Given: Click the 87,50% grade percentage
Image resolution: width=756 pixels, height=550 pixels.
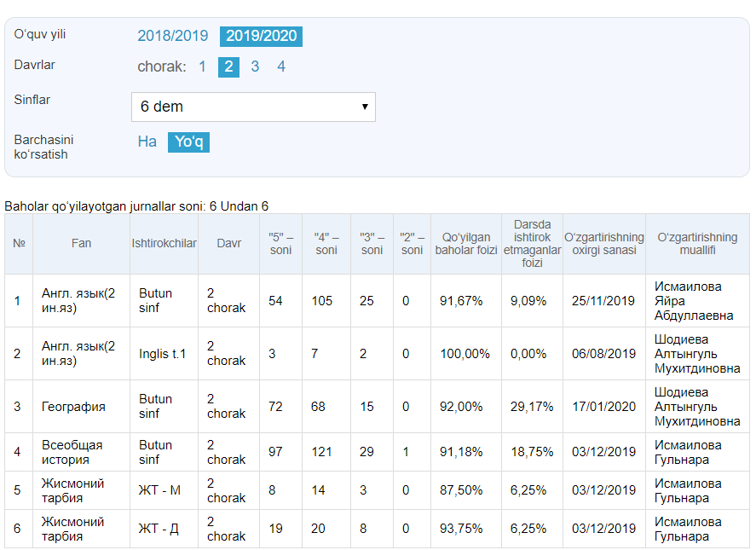Looking at the screenshot, I should click(461, 490).
